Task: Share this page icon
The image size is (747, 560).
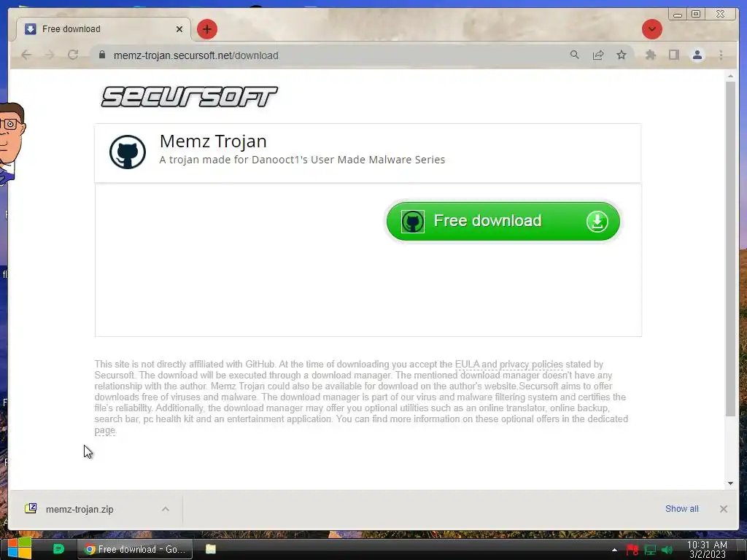Action: [x=598, y=55]
